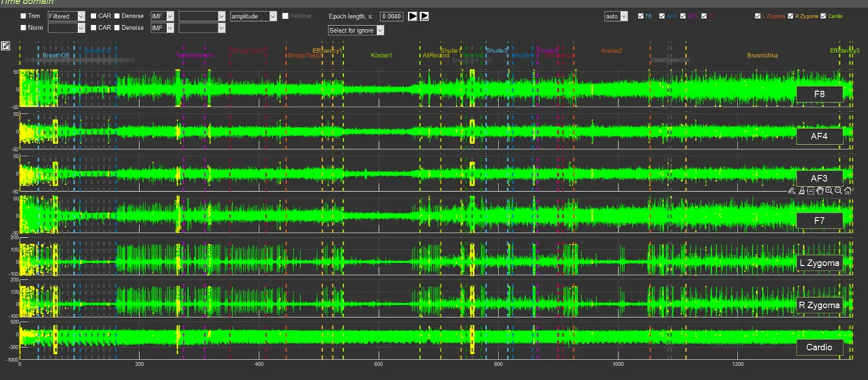The width and height of the screenshot is (868, 380).
Task: Uncheck the R Zygoma channel checkbox
Action: coord(791,16)
